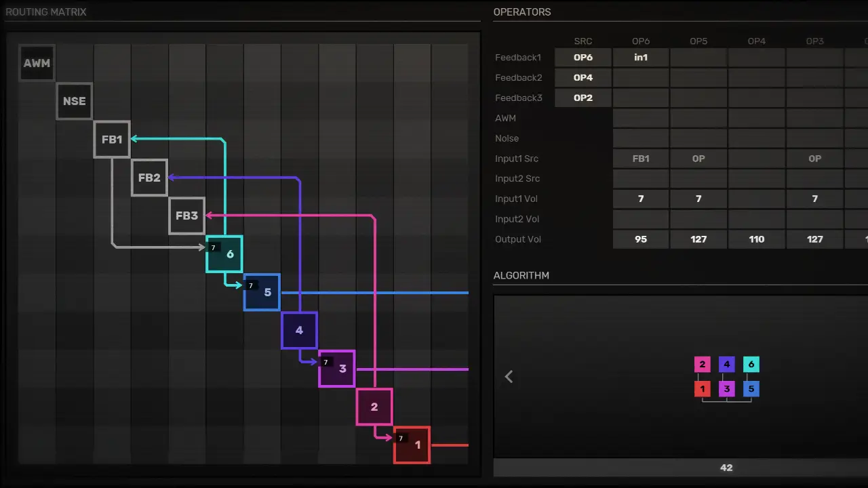Adjust OP6 Output Vol value 95
Image resolution: width=868 pixels, height=488 pixels.
641,239
